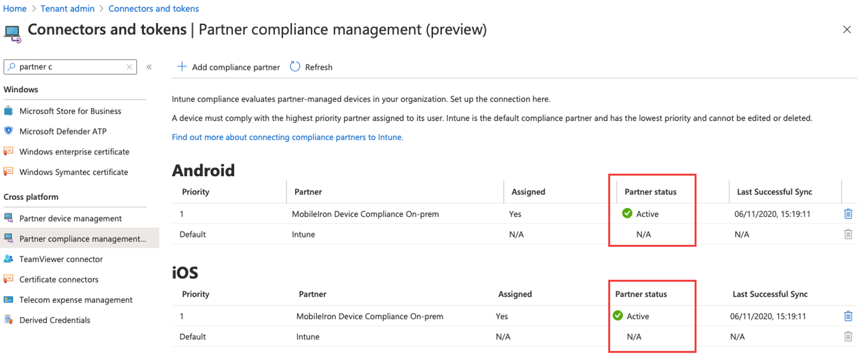Click the Microsoft Defender ATP shield icon
The image size is (868, 355).
coord(8,131)
